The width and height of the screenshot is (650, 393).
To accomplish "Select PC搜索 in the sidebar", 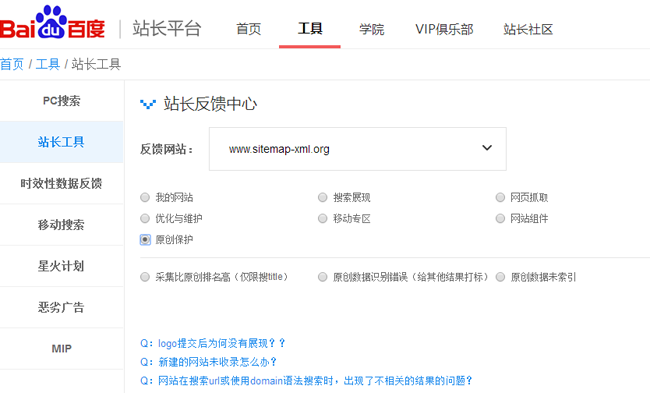I will [x=61, y=101].
